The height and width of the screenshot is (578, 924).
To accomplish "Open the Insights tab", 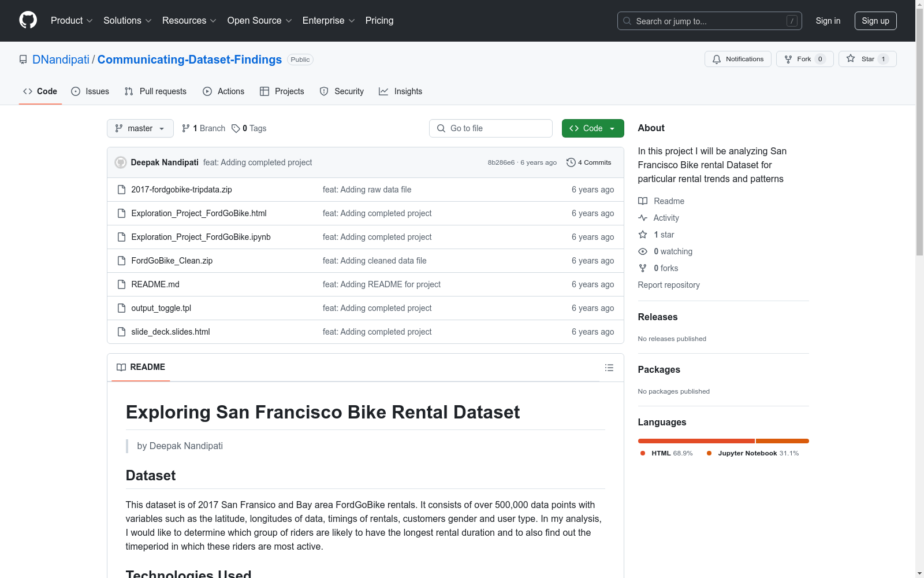I will (401, 91).
